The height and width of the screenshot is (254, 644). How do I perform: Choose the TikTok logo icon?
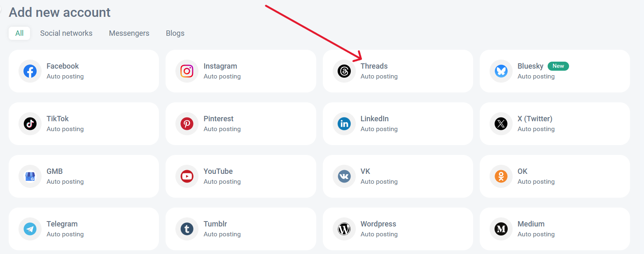point(30,124)
